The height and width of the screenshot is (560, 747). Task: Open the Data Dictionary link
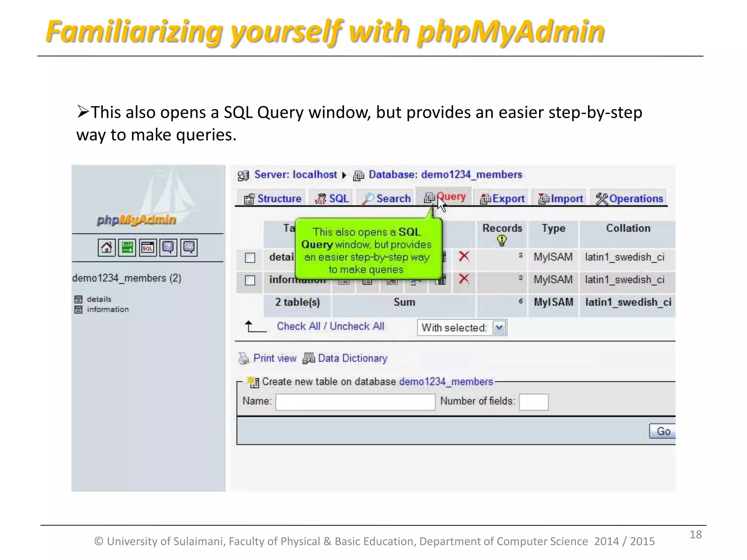[x=352, y=358]
